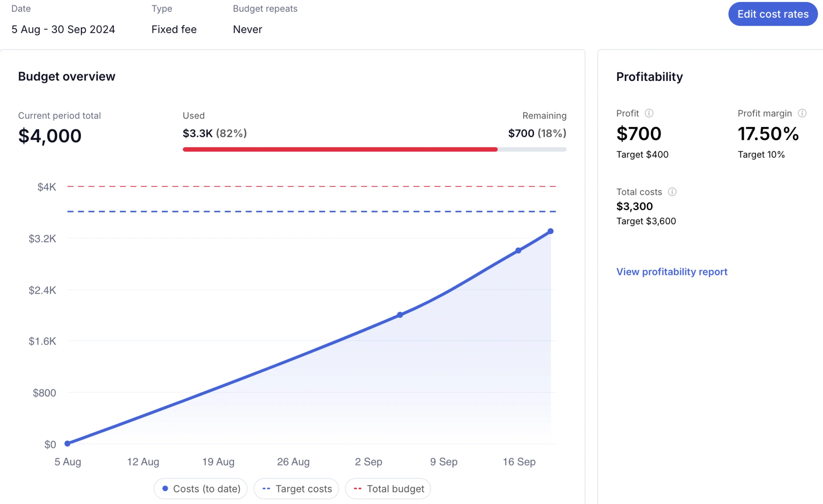Toggle the Costs (to date) legend chip
This screenshot has height=504, width=823.
[x=201, y=488]
